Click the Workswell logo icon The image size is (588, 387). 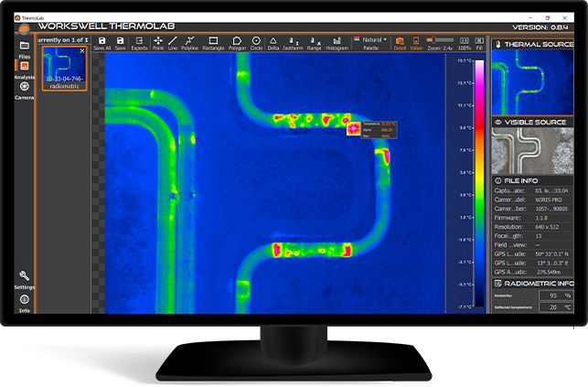tap(24, 29)
